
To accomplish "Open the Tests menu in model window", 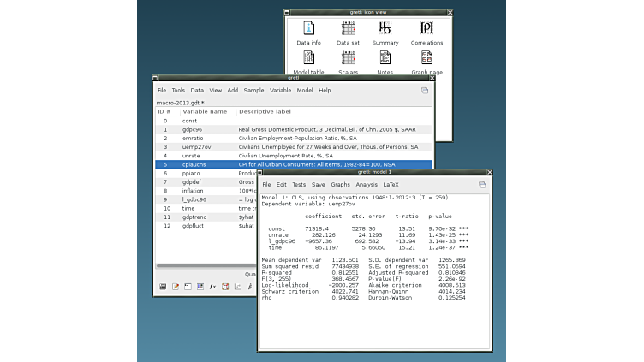I will click(x=299, y=184).
